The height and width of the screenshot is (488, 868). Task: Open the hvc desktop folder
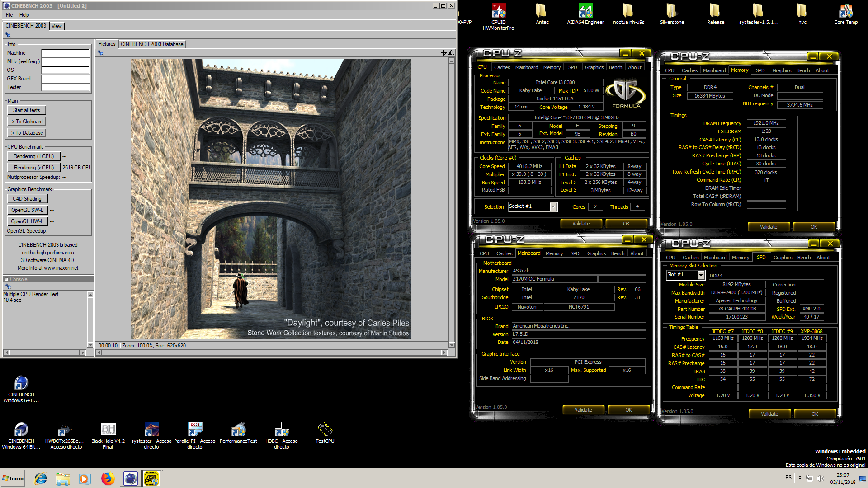click(x=802, y=14)
